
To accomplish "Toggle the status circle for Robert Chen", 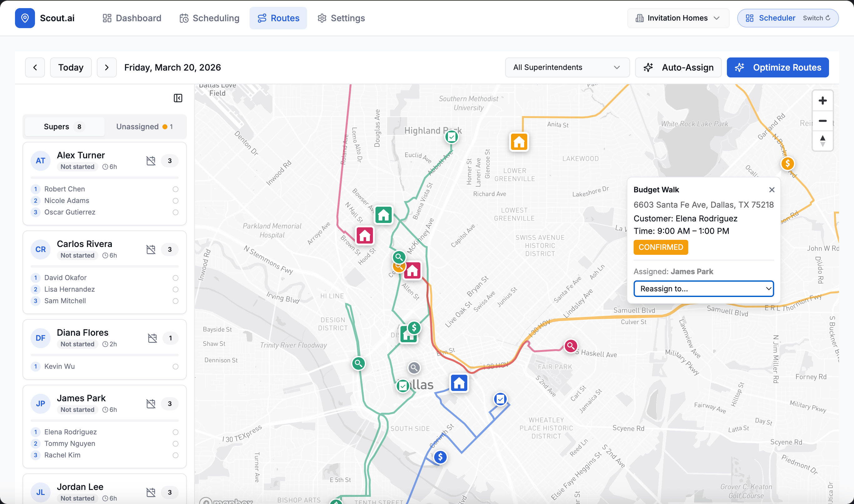I will (175, 189).
